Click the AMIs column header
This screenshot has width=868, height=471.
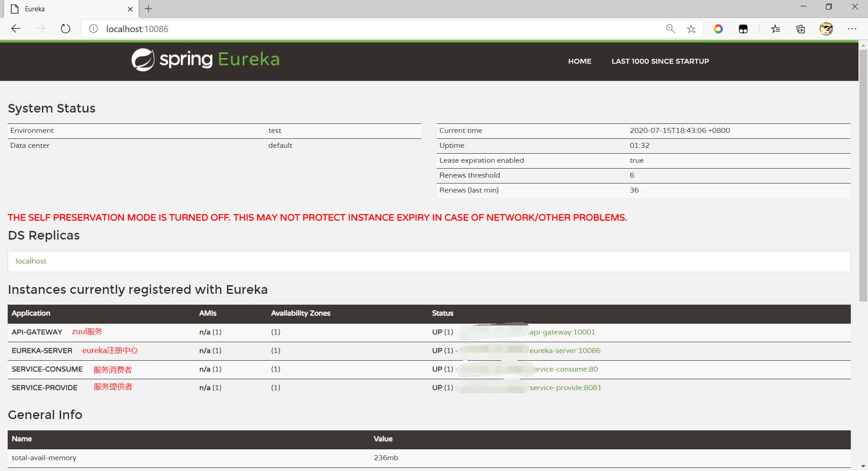coord(208,313)
